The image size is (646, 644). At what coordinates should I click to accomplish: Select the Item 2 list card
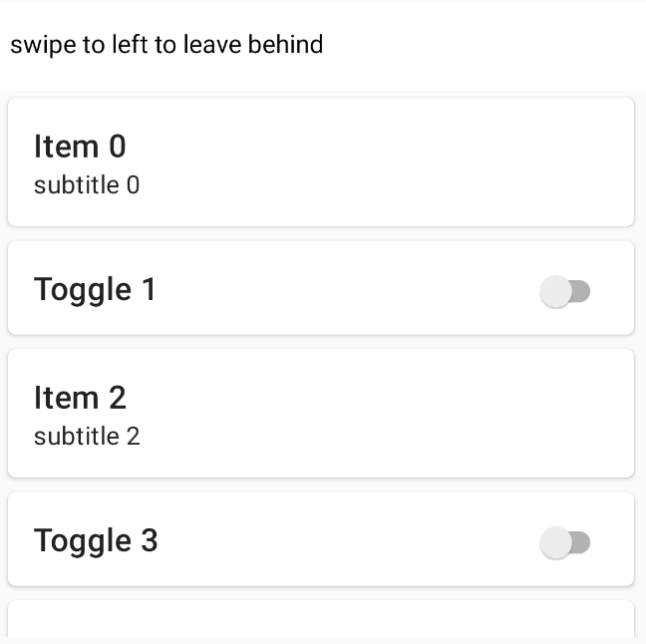point(321,414)
